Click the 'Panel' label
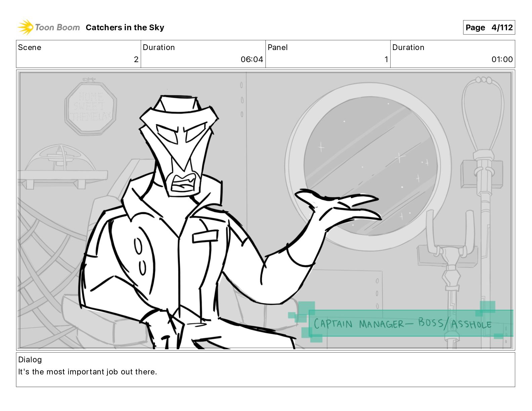 (278, 47)
